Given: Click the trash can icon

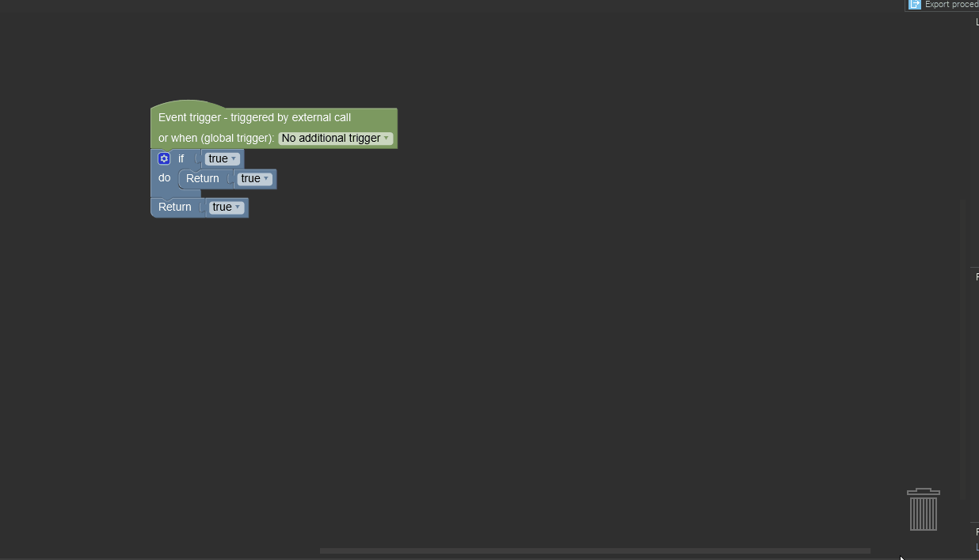Looking at the screenshot, I should pyautogui.click(x=924, y=509).
